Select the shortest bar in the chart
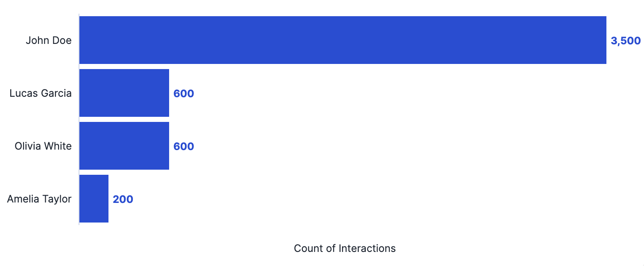Image resolution: width=644 pixels, height=266 pixels. click(x=94, y=199)
